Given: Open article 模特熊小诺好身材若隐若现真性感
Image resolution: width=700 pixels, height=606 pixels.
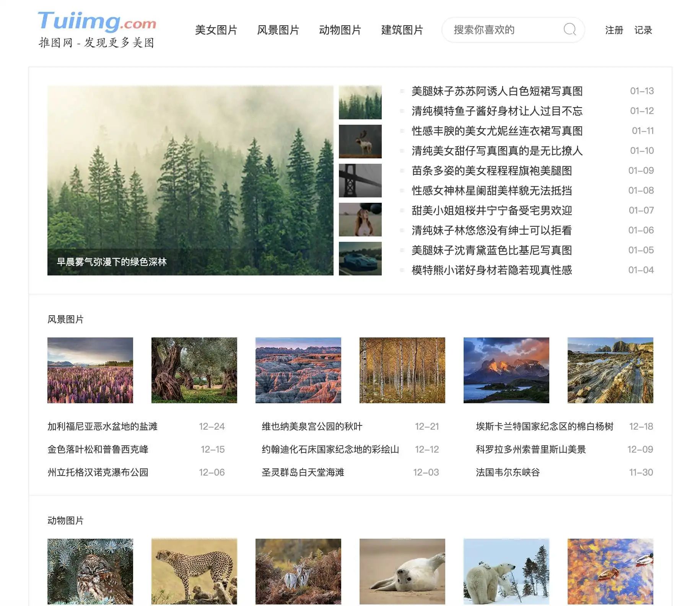Looking at the screenshot, I should click(492, 270).
